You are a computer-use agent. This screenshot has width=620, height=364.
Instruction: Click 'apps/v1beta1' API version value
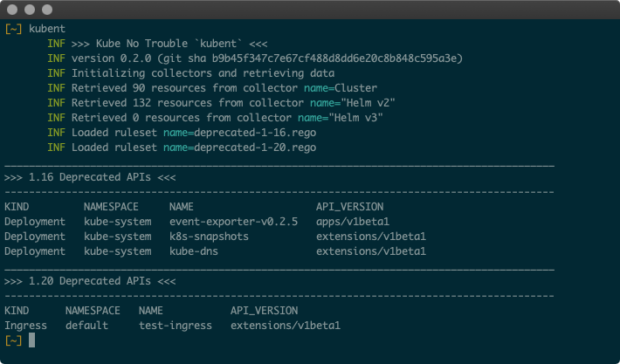coord(353,222)
